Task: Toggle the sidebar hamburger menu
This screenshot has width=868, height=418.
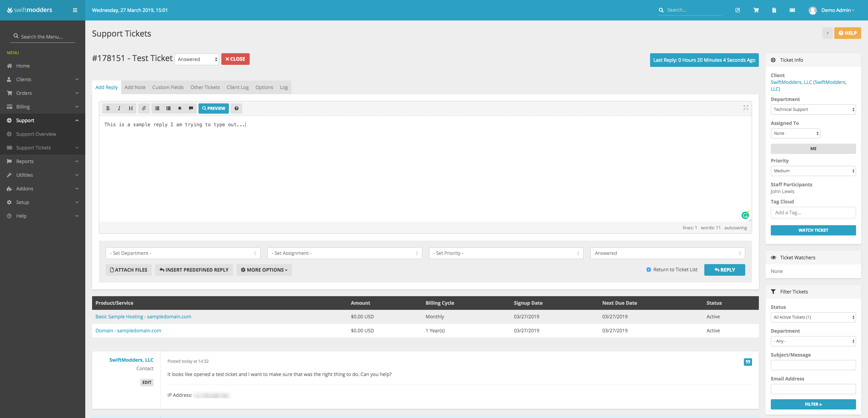Action: (75, 10)
